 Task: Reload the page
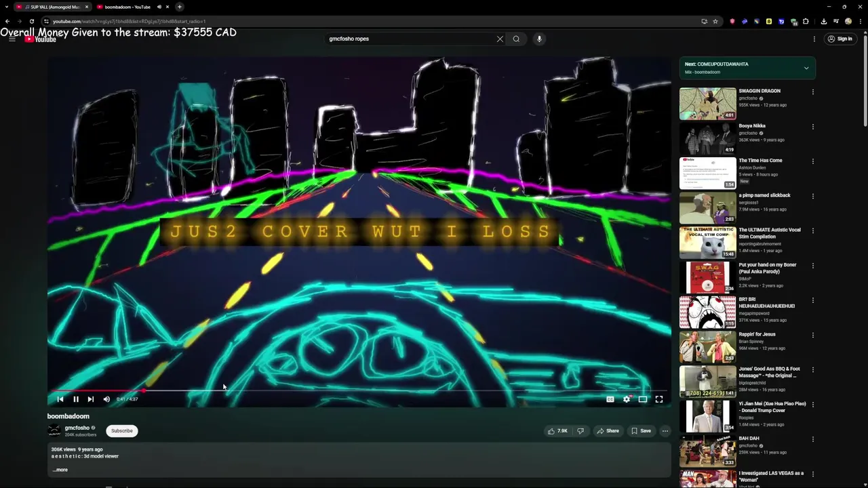point(31,21)
